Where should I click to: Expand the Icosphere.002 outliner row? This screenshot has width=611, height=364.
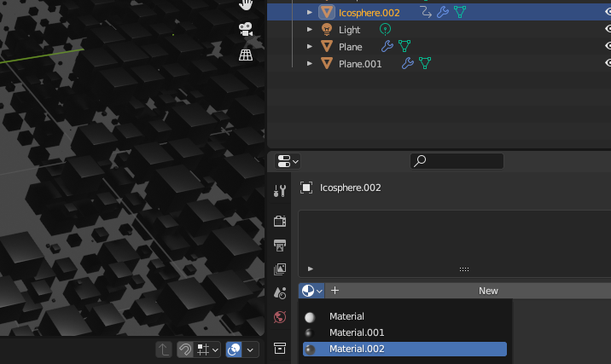coord(310,13)
